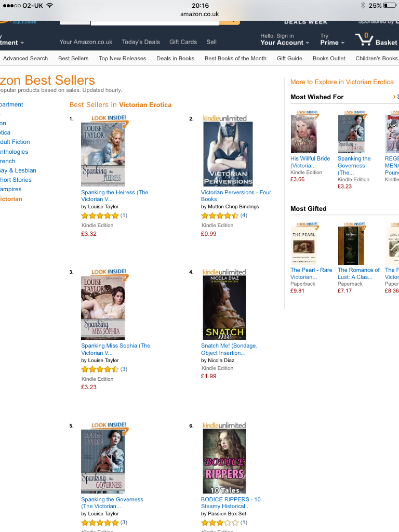399x532 pixels.
Task: Open the Gift Cards link
Action: tap(183, 42)
